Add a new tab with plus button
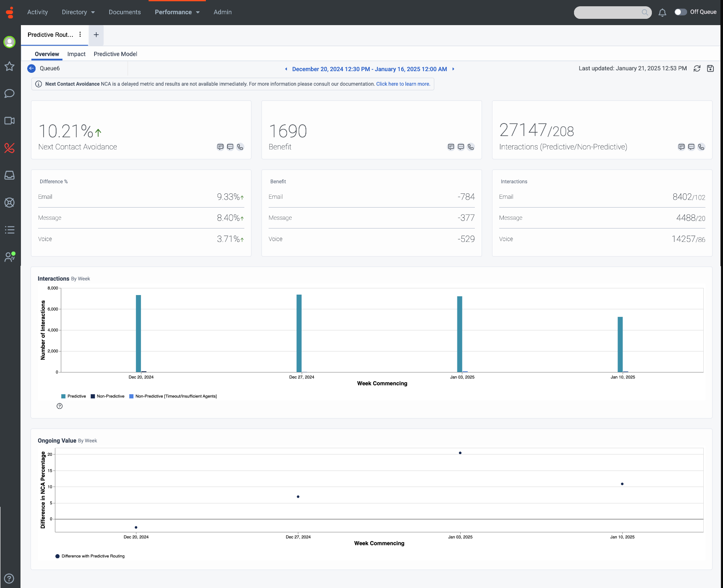The image size is (723, 588). tap(96, 35)
